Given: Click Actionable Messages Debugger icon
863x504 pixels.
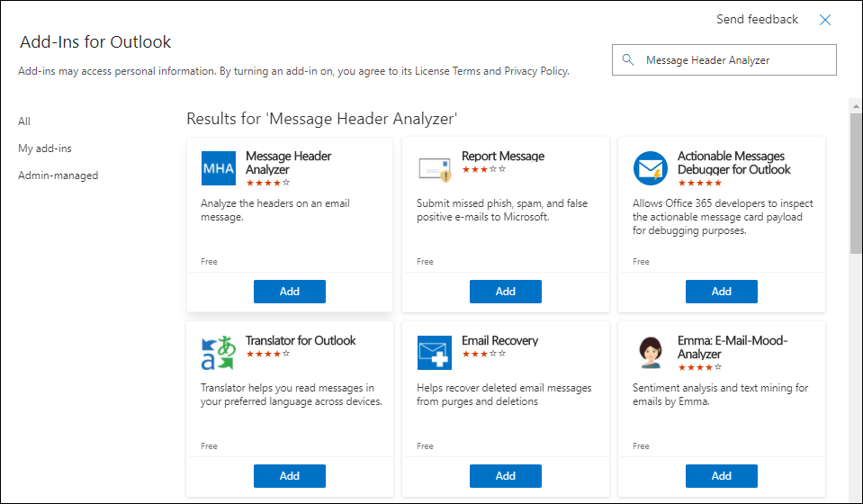Looking at the screenshot, I should tap(650, 168).
